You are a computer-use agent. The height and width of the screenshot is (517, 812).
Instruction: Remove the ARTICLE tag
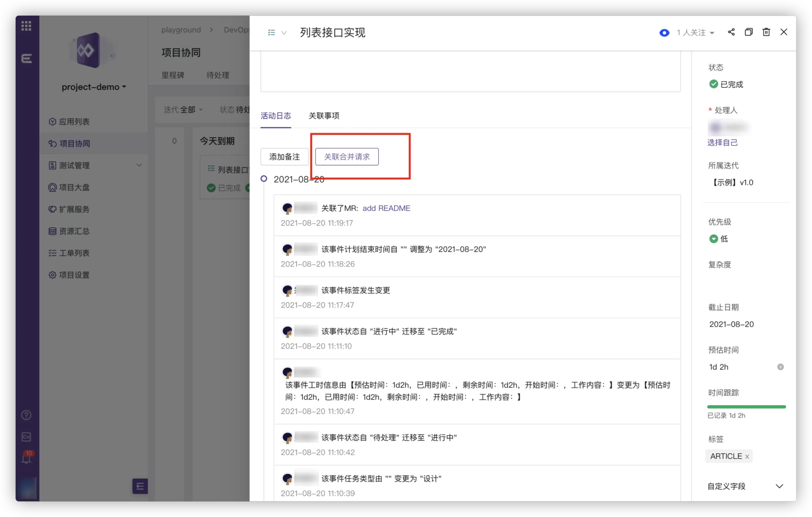[x=747, y=456]
